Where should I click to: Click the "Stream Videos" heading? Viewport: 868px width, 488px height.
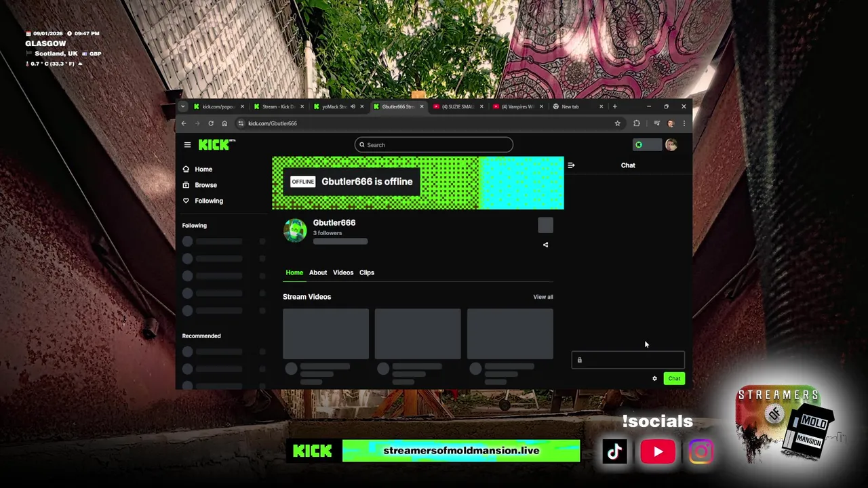(307, 297)
